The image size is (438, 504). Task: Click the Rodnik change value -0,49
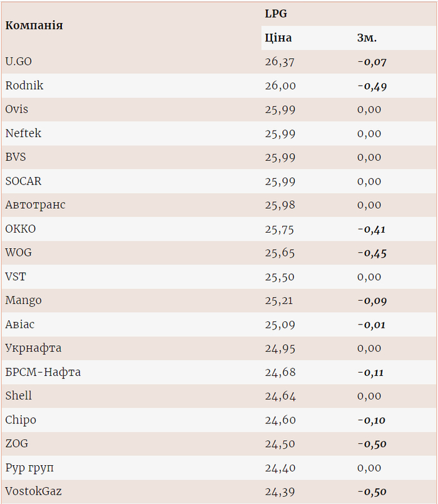click(372, 86)
